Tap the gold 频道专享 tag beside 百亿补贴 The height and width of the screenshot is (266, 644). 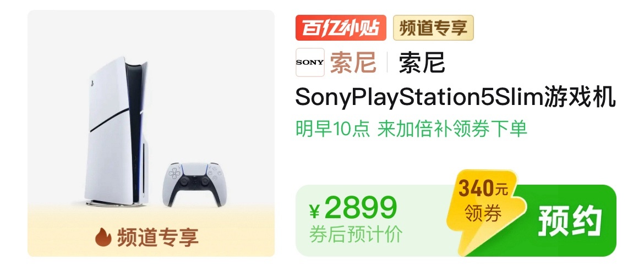click(x=433, y=28)
